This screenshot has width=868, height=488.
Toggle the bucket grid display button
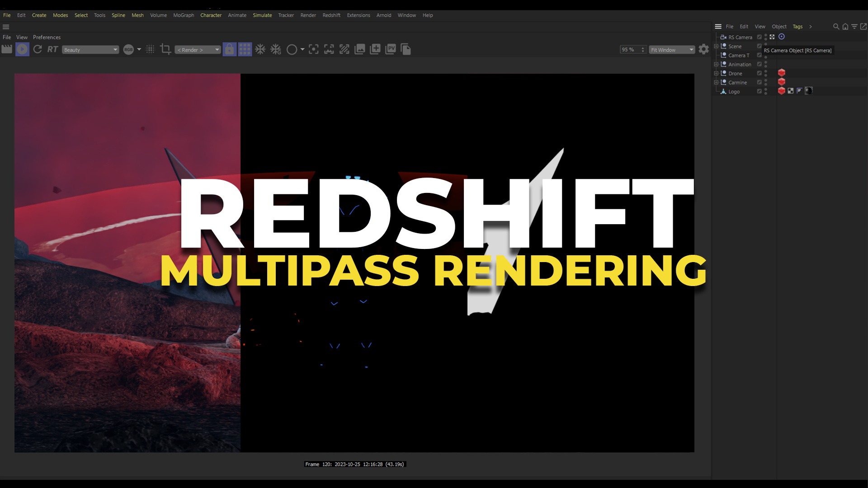click(x=245, y=49)
